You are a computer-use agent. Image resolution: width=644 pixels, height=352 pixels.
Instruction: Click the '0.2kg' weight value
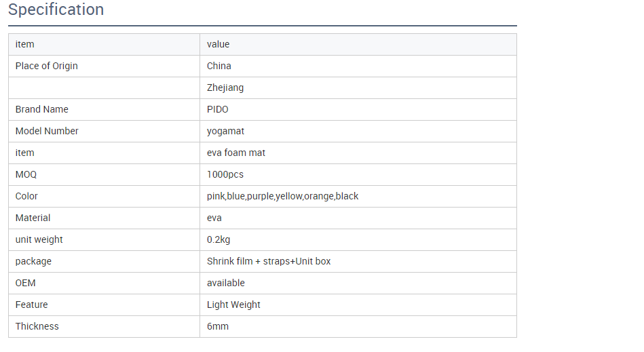pyautogui.click(x=219, y=239)
